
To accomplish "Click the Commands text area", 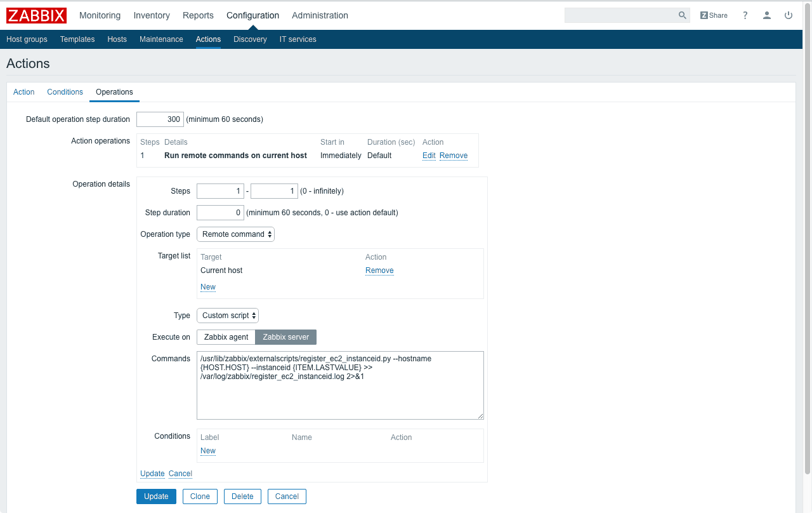I will click(340, 385).
